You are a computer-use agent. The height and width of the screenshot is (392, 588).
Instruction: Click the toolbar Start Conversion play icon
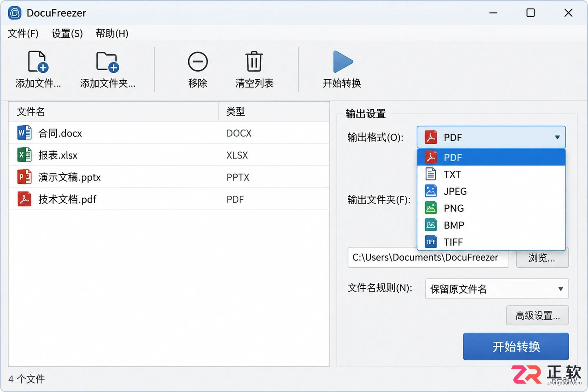click(343, 62)
